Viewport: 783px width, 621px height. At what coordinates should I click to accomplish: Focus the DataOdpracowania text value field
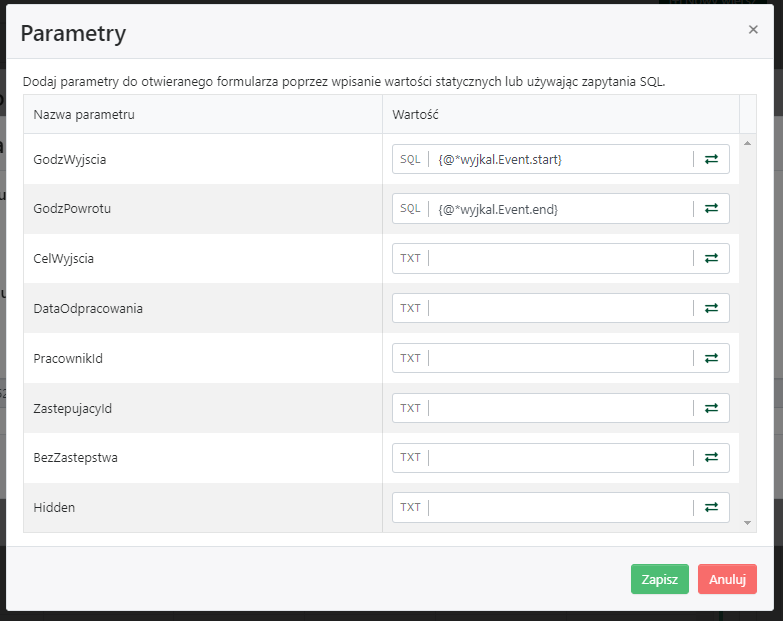pos(560,308)
